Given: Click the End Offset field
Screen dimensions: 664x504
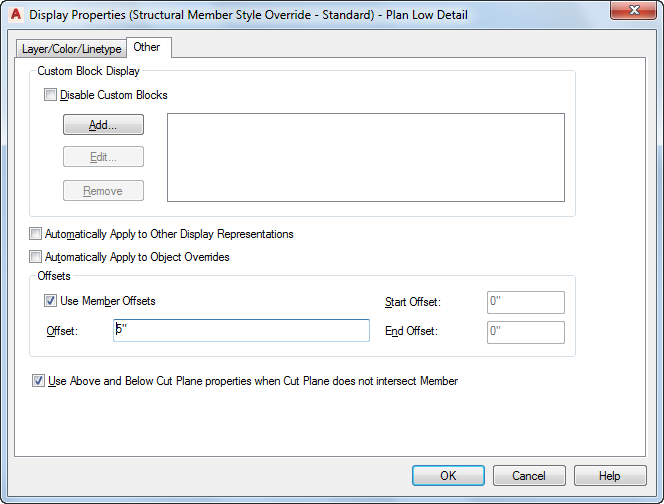Looking at the screenshot, I should 526,331.
